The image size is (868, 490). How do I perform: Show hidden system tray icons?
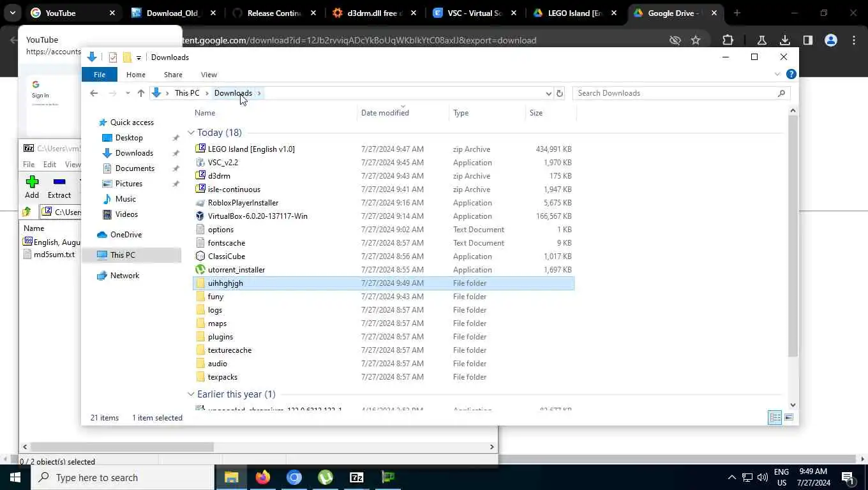point(731,477)
